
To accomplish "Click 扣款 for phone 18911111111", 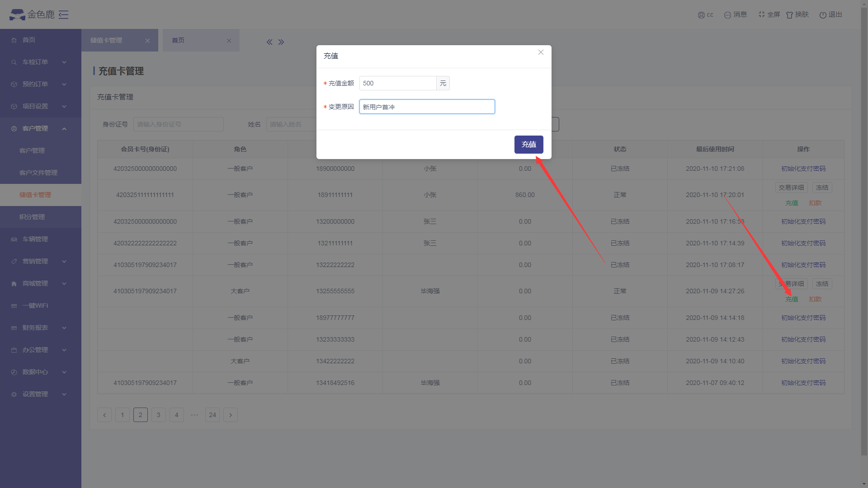I will pos(815,203).
